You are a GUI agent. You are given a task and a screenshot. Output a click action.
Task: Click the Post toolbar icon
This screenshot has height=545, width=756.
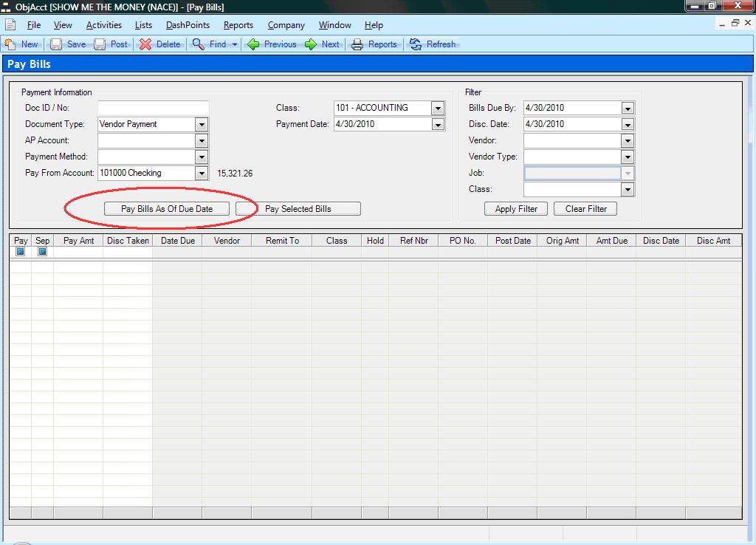(x=100, y=44)
